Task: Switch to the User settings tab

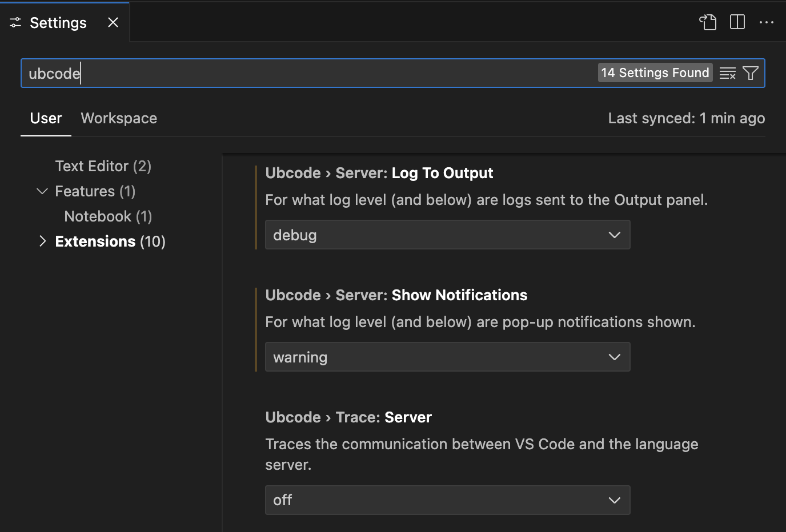Action: [46, 118]
